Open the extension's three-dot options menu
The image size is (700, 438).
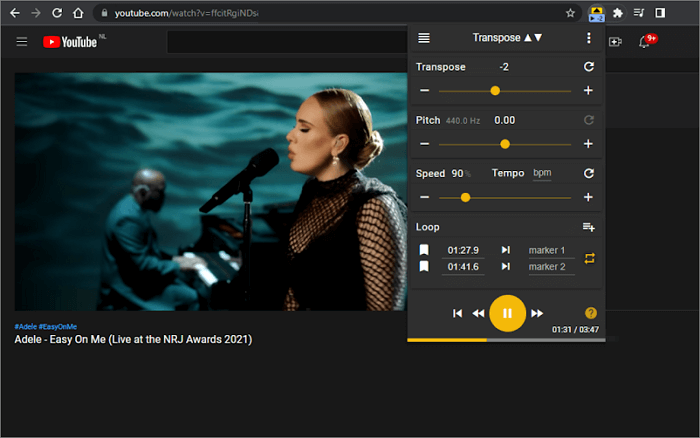pyautogui.click(x=588, y=38)
